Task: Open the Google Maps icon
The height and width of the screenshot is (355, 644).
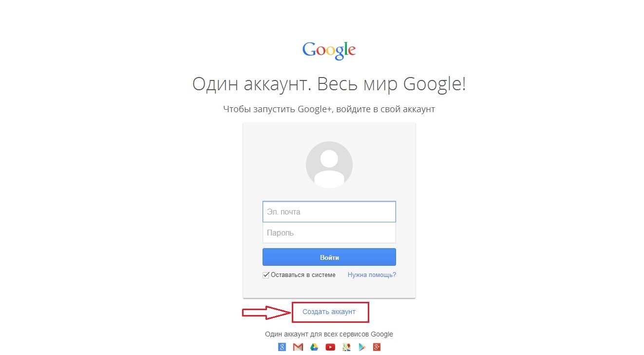Action: pyautogui.click(x=346, y=347)
